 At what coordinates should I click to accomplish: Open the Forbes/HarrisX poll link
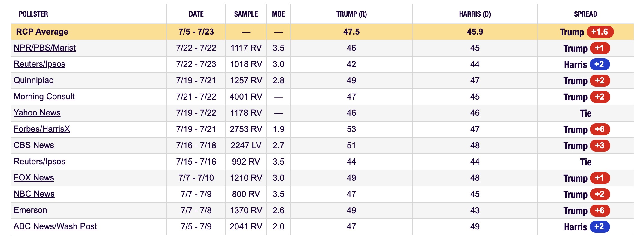coord(42,129)
